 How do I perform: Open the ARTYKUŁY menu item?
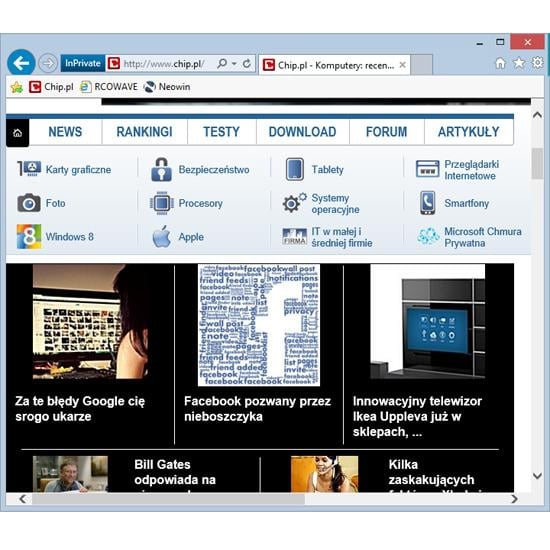pyautogui.click(x=469, y=132)
